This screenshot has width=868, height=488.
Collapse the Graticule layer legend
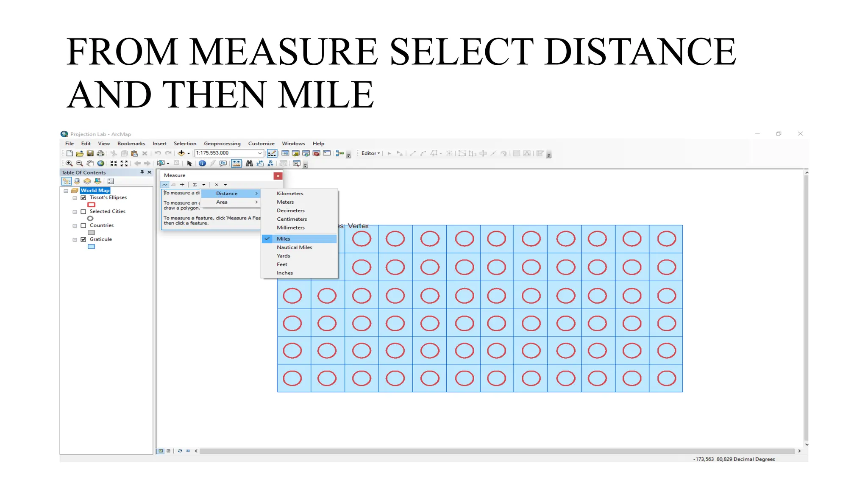coord(75,240)
